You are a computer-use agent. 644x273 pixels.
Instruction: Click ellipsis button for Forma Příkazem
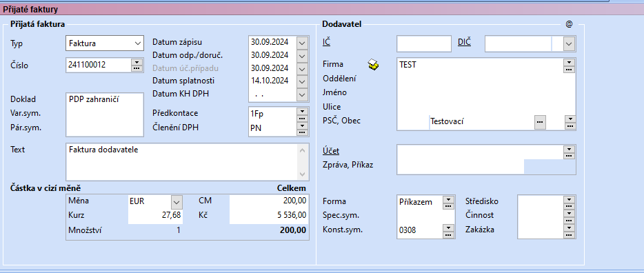(447, 206)
